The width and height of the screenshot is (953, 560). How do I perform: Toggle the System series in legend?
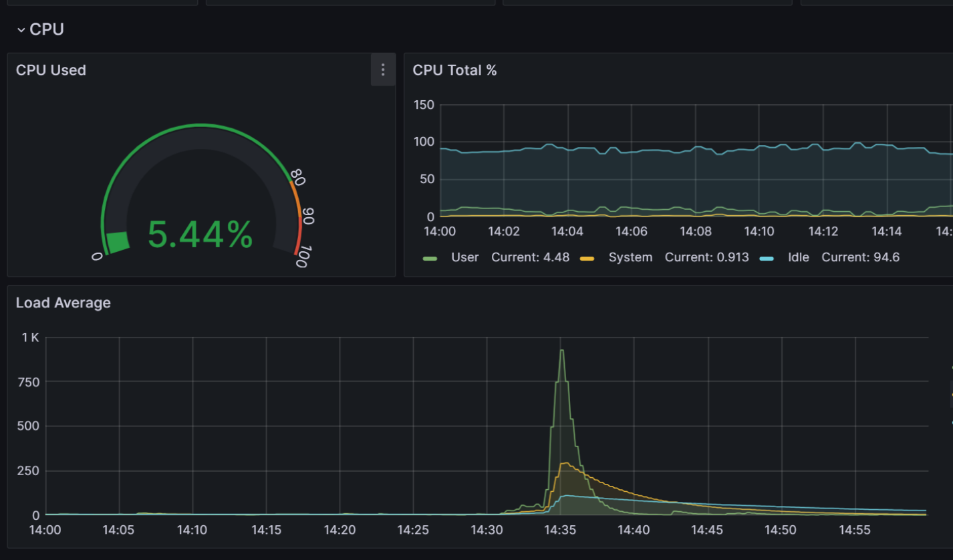(630, 257)
